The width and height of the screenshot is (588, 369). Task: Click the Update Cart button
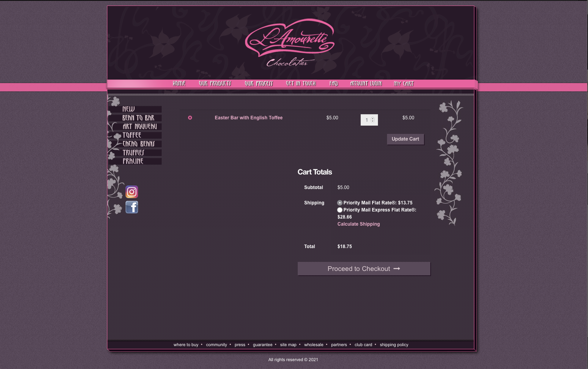click(x=406, y=139)
